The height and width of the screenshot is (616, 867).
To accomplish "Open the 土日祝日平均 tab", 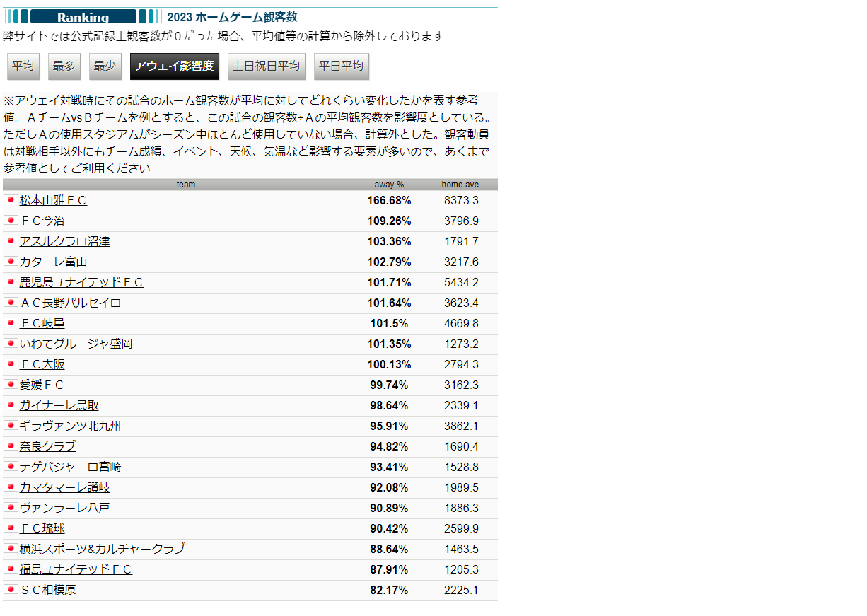I will (x=267, y=66).
